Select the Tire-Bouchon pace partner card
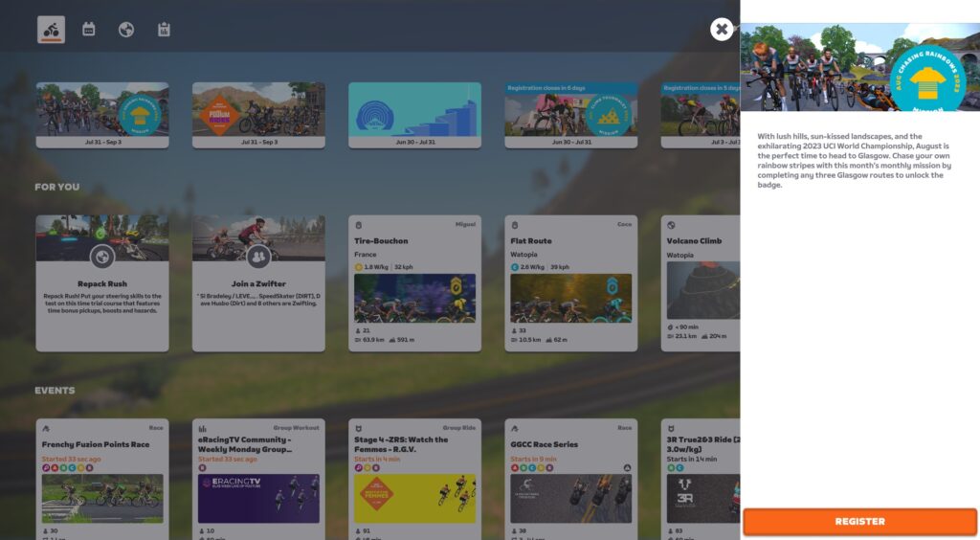Image resolution: width=980 pixels, height=540 pixels. [415, 283]
